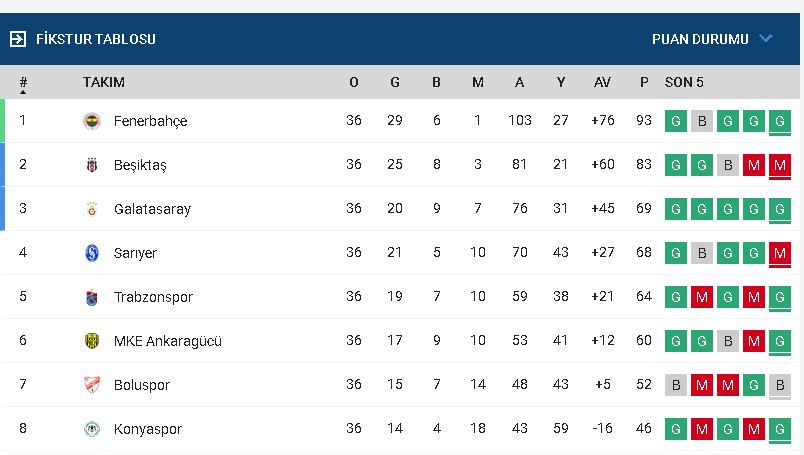The image size is (804, 455).
Task: Click the Trabzonspor club crest
Action: click(92, 297)
